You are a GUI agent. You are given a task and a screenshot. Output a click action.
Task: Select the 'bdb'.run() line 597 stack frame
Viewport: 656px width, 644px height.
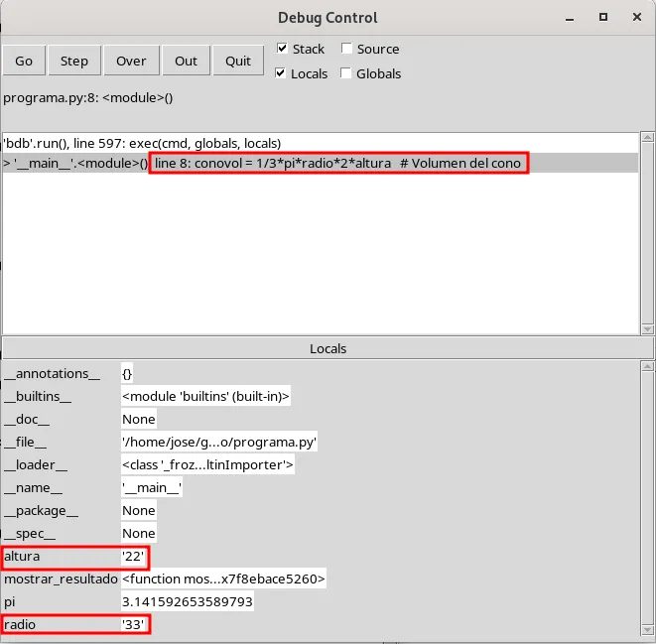(320, 144)
